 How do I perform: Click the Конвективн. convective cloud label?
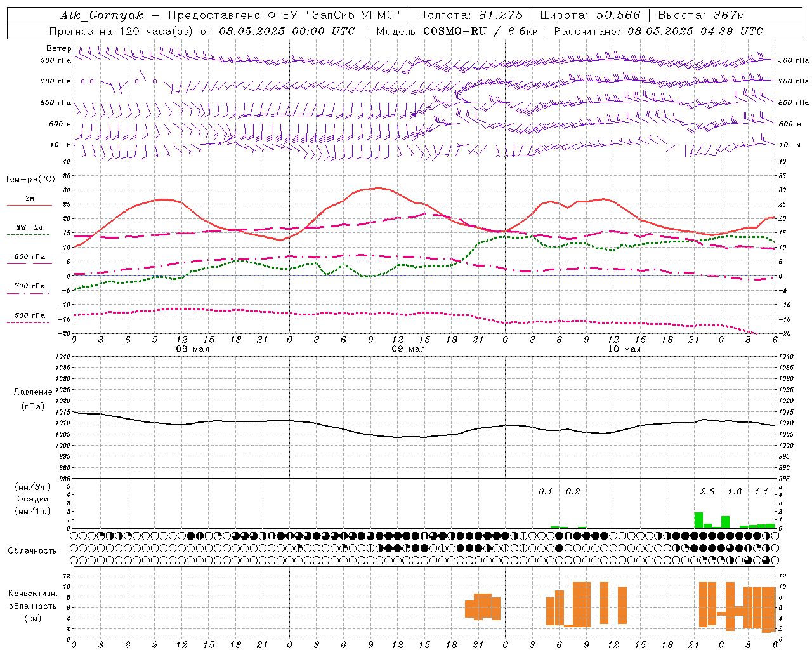click(x=33, y=594)
